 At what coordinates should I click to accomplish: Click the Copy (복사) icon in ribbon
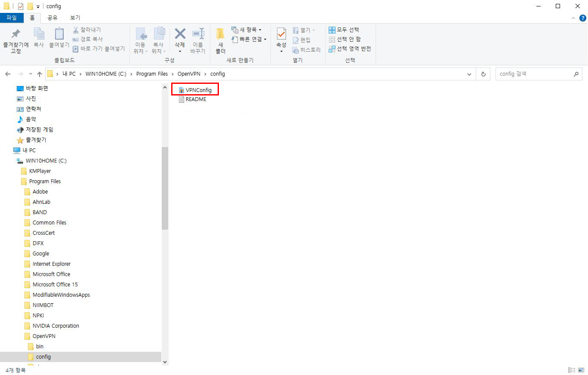pyautogui.click(x=39, y=34)
